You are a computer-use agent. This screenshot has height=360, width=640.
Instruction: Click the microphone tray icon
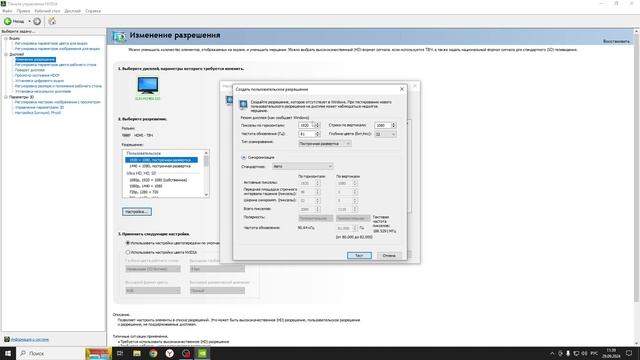tap(568, 353)
